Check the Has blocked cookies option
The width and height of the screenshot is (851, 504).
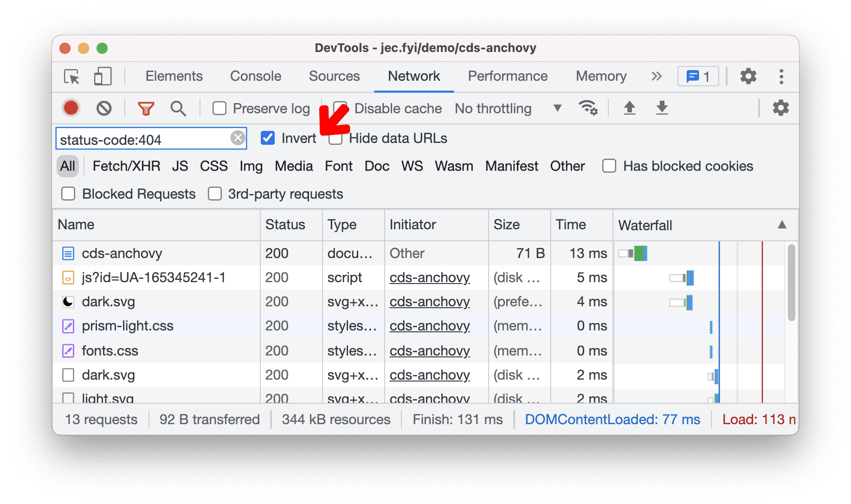point(609,166)
